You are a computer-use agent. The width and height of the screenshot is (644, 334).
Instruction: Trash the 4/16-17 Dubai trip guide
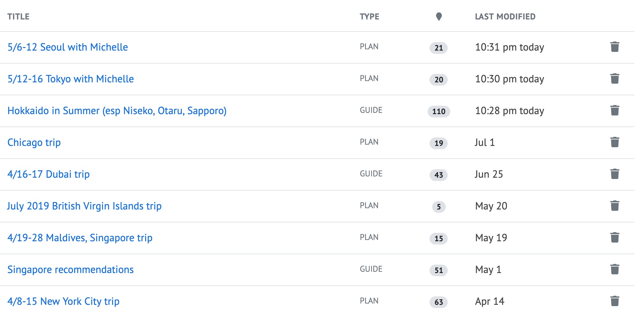pos(615,174)
